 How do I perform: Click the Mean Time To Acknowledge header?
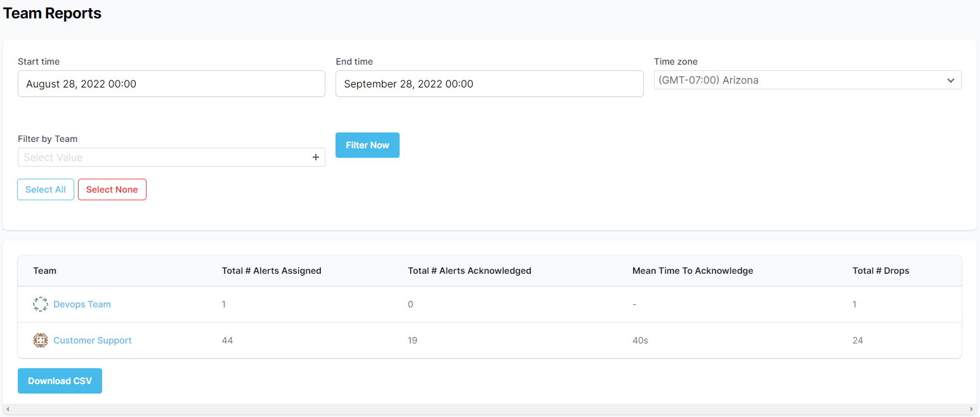click(693, 271)
